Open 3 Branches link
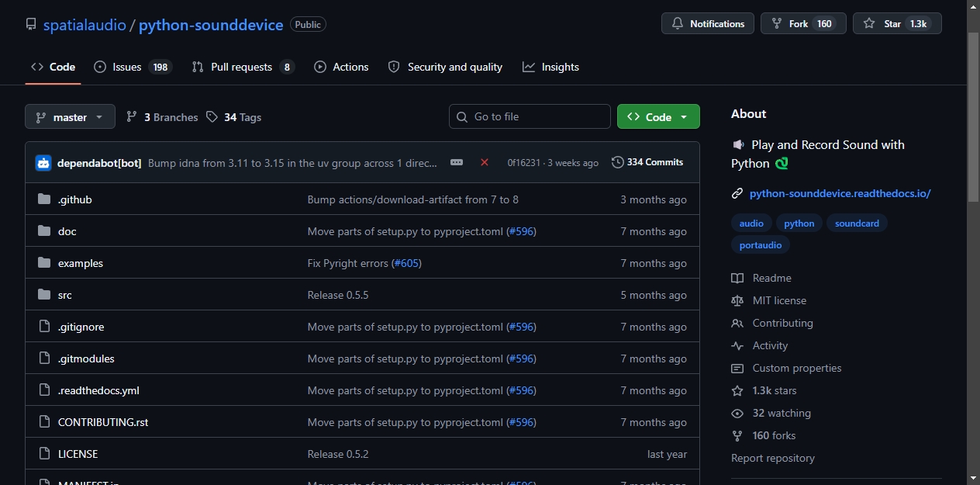The width and height of the screenshot is (980, 485). click(162, 117)
